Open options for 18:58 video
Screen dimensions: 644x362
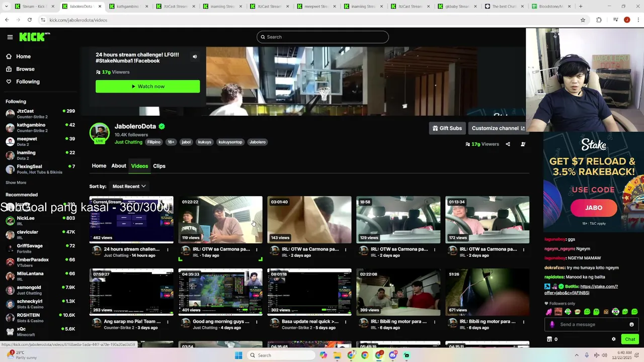click(x=435, y=249)
